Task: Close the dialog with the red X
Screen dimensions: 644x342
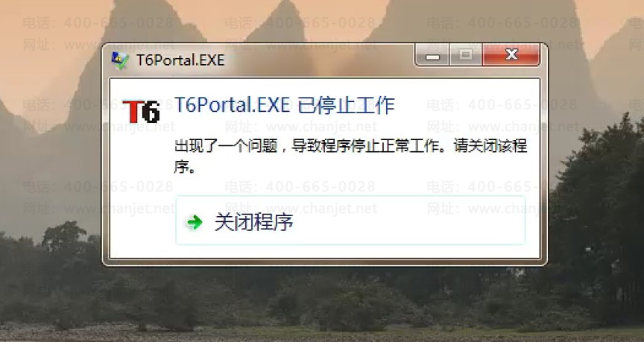Action: pyautogui.click(x=511, y=55)
